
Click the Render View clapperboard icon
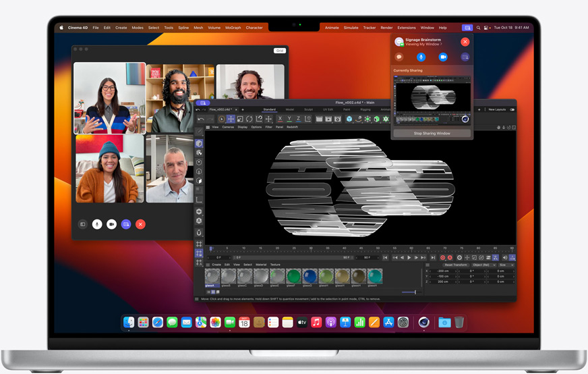[319, 119]
